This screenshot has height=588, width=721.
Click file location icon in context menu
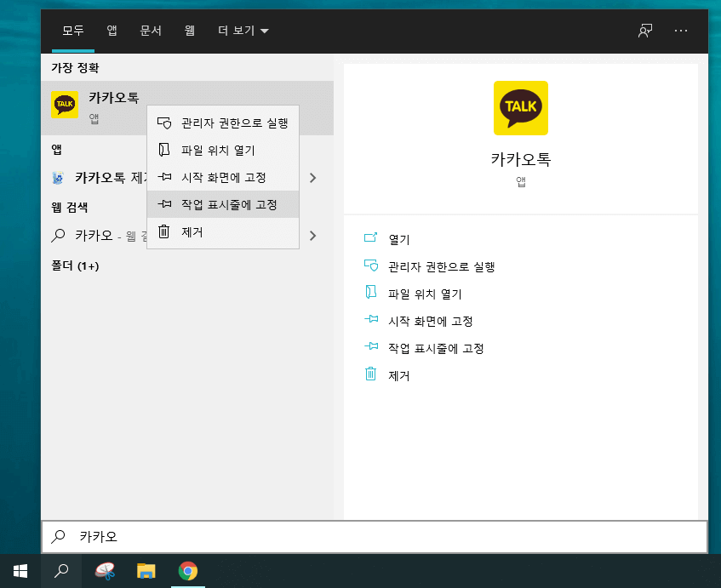[164, 150]
